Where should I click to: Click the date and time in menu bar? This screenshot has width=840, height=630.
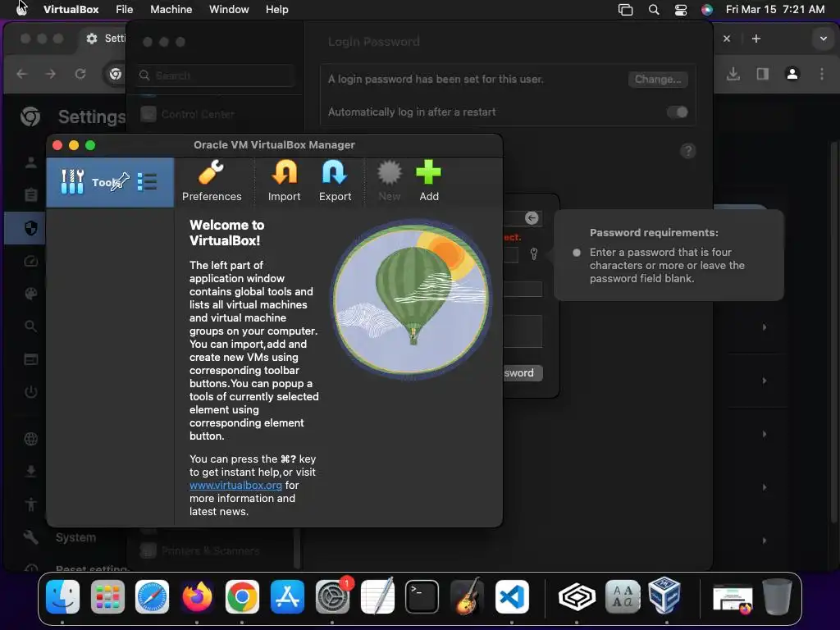tap(774, 9)
